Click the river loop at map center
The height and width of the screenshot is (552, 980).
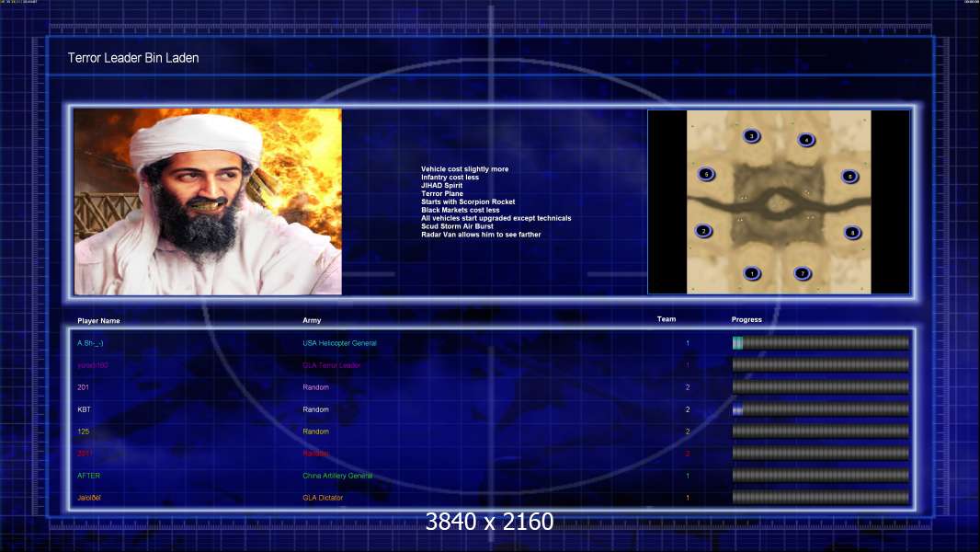[777, 204]
